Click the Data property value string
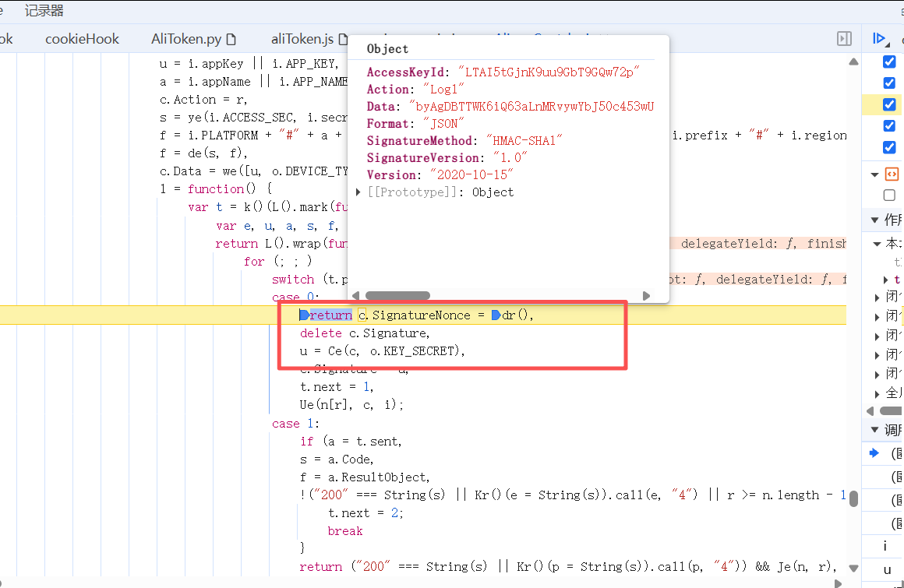 tap(531, 107)
